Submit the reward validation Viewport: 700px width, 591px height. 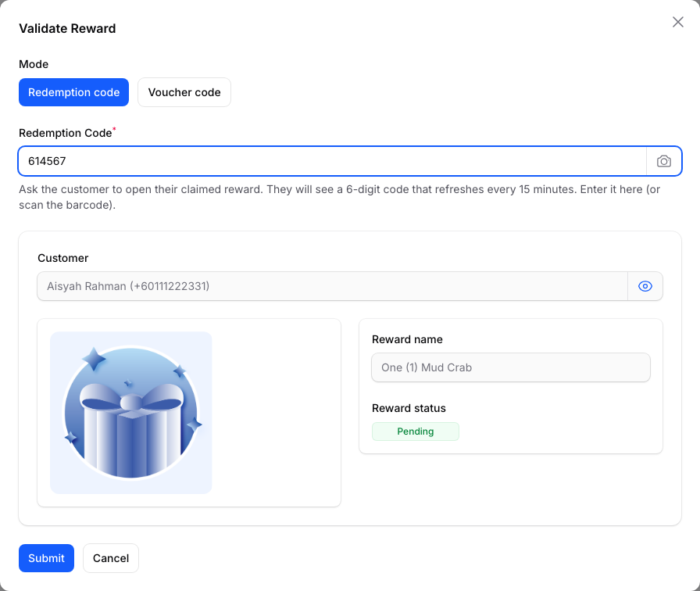pyautogui.click(x=46, y=558)
